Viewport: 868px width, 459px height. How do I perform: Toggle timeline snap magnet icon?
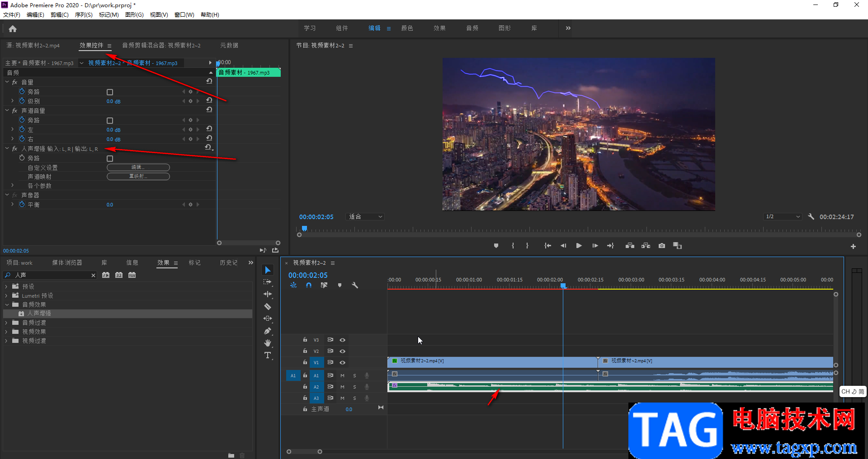pyautogui.click(x=309, y=286)
